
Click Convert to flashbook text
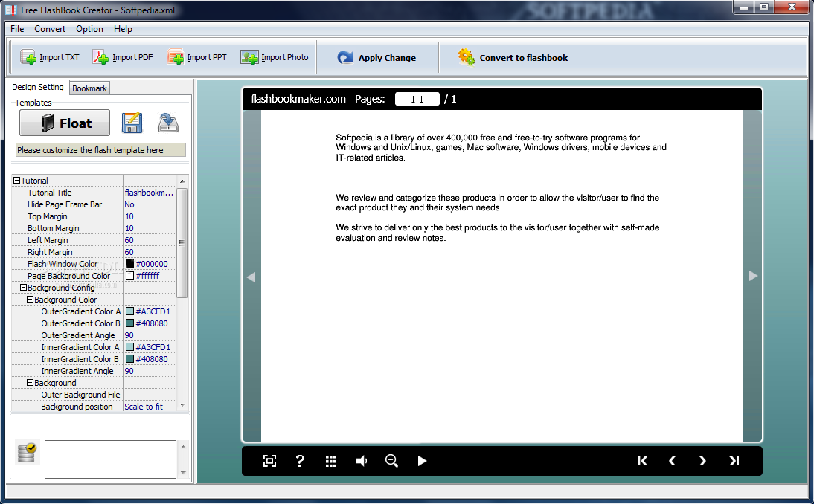(x=523, y=58)
